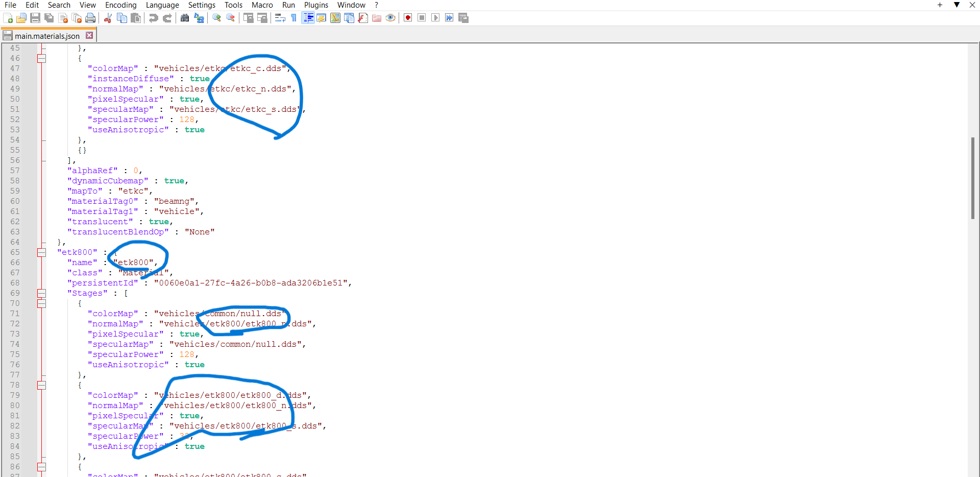Collapse the stage block at line 86

coord(41,467)
